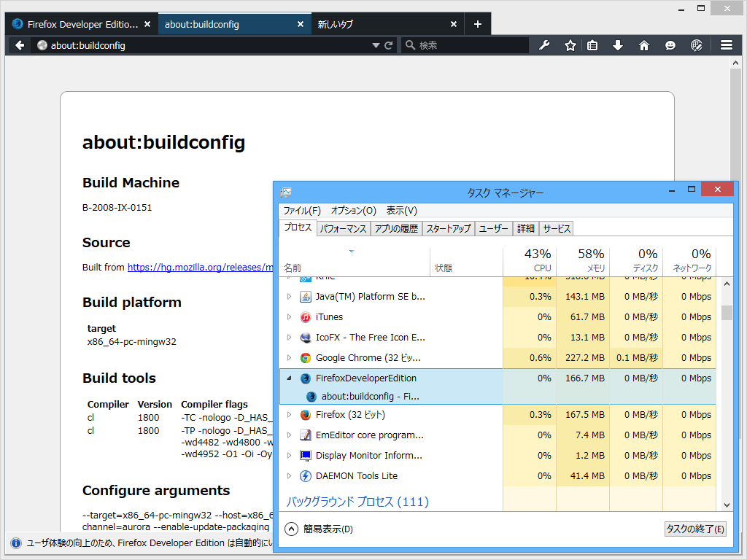Open the ファイル menu in Task Manager
Image resolution: width=747 pixels, height=560 pixels.
[x=302, y=211]
